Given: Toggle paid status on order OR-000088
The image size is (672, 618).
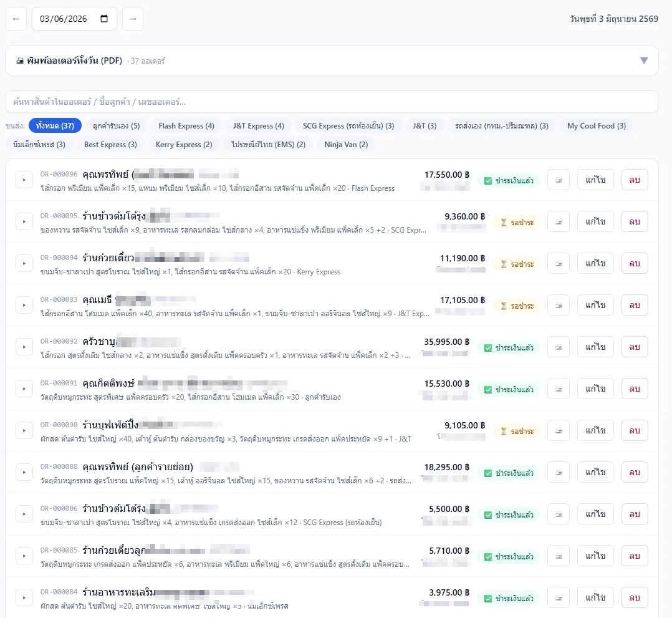Looking at the screenshot, I should click(x=509, y=473).
